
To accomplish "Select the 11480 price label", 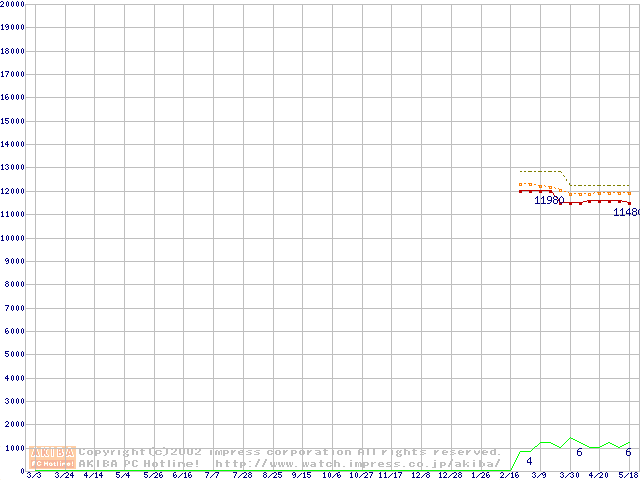I will (626, 212).
